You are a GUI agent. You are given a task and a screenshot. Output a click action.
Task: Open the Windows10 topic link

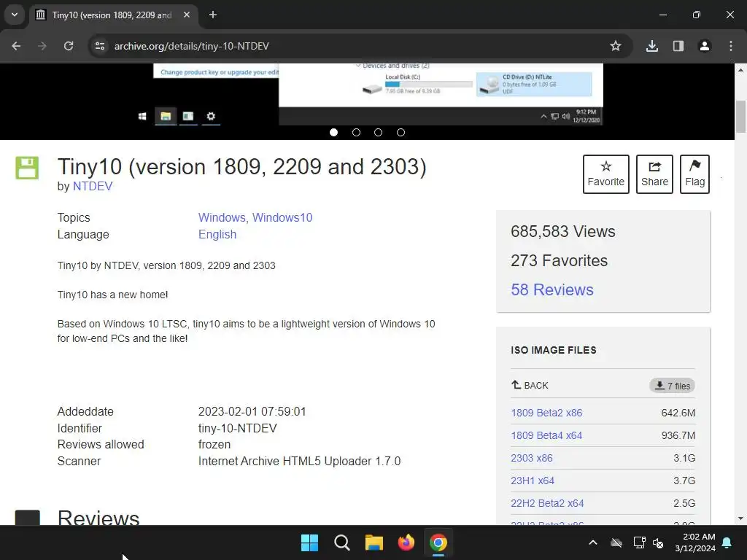pos(282,217)
